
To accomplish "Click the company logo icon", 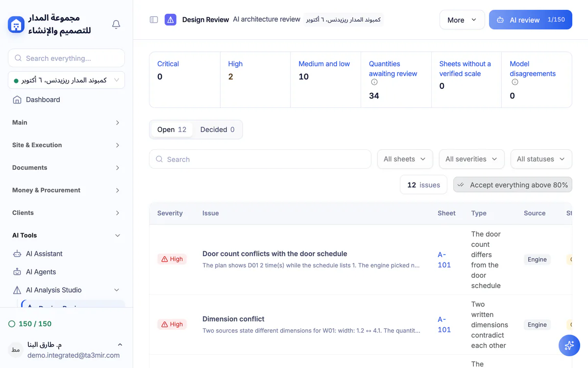I will [x=16, y=25].
